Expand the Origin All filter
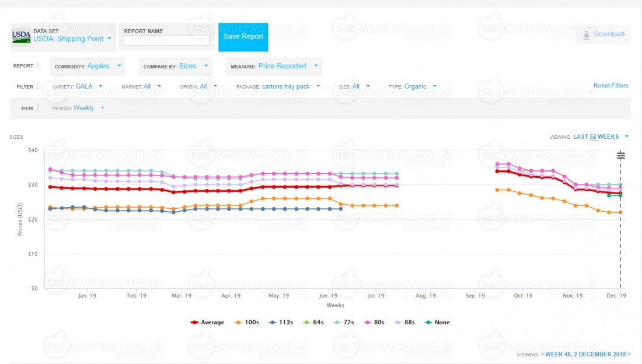Image resolution: width=642 pixels, height=364 pixels. click(198, 86)
